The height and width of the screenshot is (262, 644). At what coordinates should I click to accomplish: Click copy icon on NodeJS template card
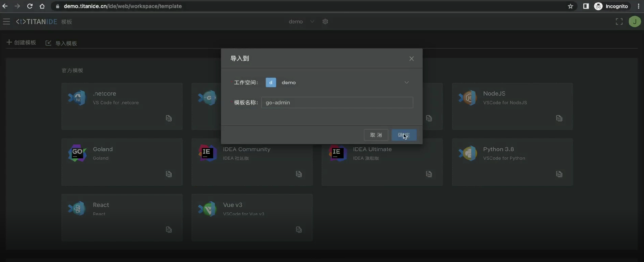(x=559, y=118)
